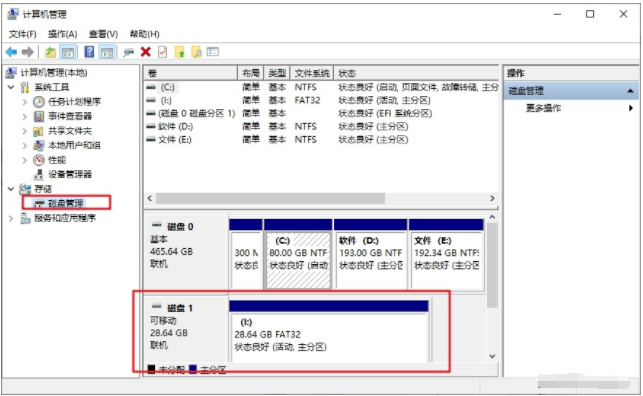Click the Properties checkmark sheet toolbar icon
The height and width of the screenshot is (396, 643).
click(162, 52)
